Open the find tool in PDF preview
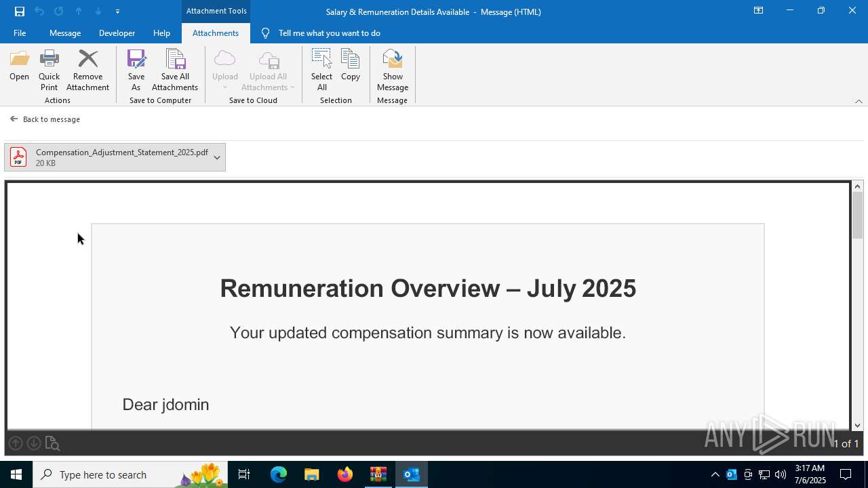This screenshot has height=488, width=868. 52,443
